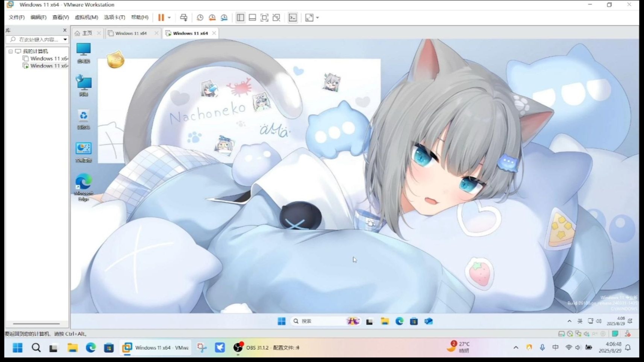The width and height of the screenshot is (644, 362).
Task: Click the library panel horizontal scrollbar
Action: [x=36, y=324]
